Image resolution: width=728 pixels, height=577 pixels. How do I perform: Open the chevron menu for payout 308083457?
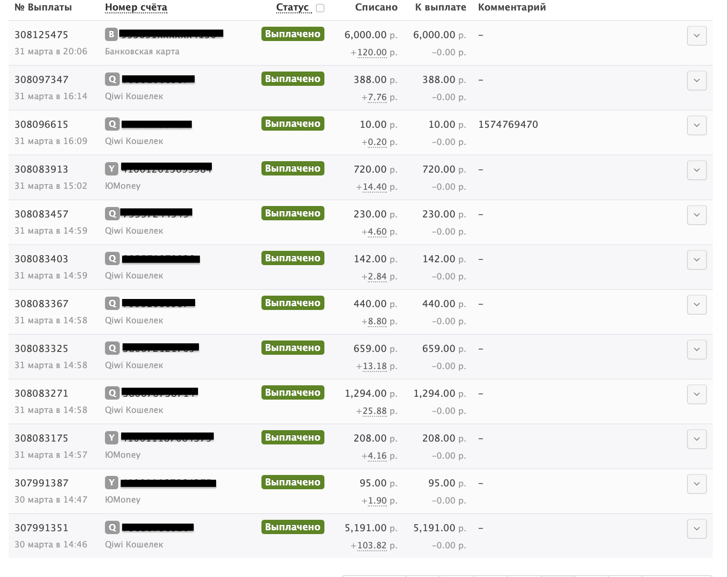tap(697, 215)
